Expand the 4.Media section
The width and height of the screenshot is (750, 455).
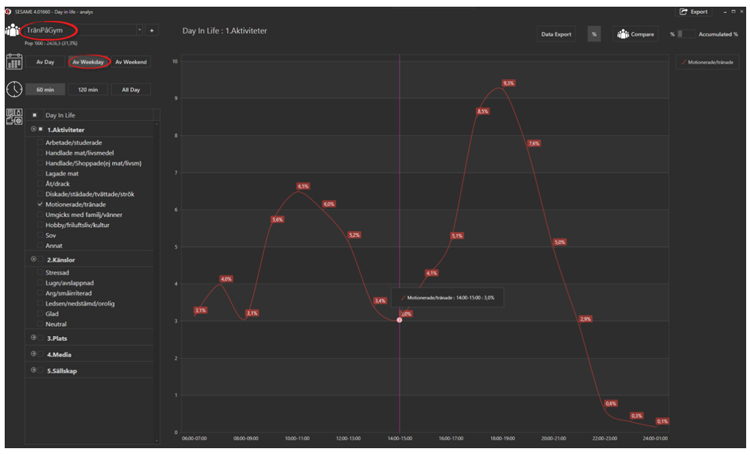click(x=34, y=354)
